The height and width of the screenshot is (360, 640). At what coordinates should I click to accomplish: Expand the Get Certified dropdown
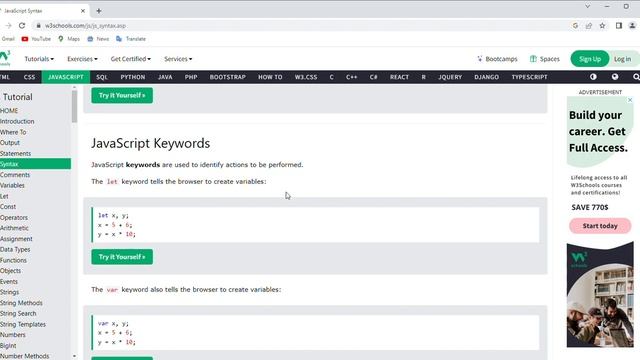click(131, 59)
